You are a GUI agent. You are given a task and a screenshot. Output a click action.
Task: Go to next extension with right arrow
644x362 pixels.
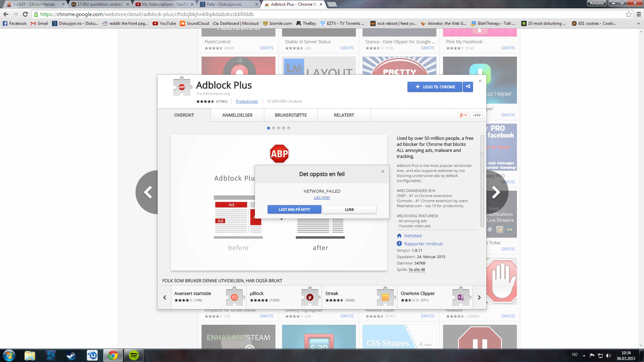pyautogui.click(x=497, y=192)
